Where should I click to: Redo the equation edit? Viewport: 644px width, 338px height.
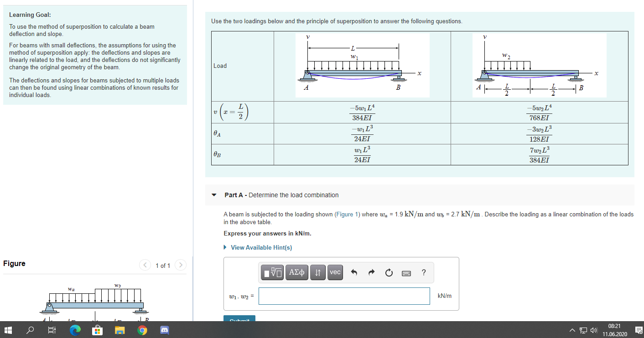click(371, 272)
